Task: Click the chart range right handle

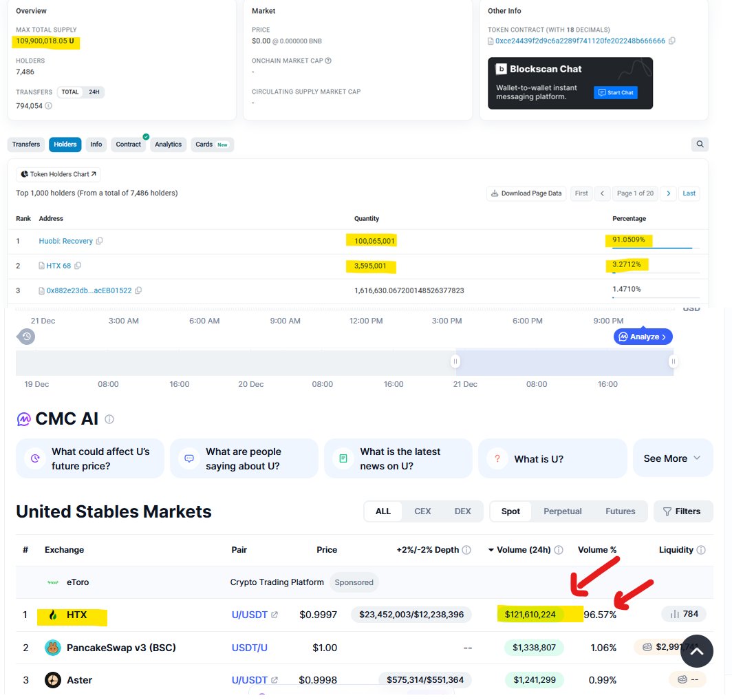Action: [x=673, y=361]
